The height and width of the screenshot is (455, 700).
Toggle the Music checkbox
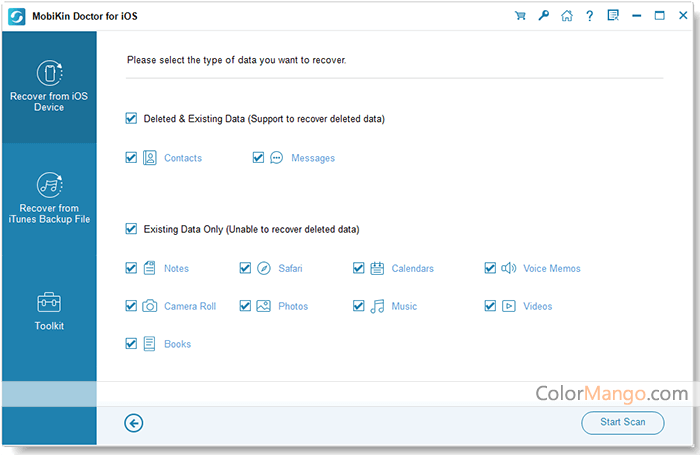(358, 306)
